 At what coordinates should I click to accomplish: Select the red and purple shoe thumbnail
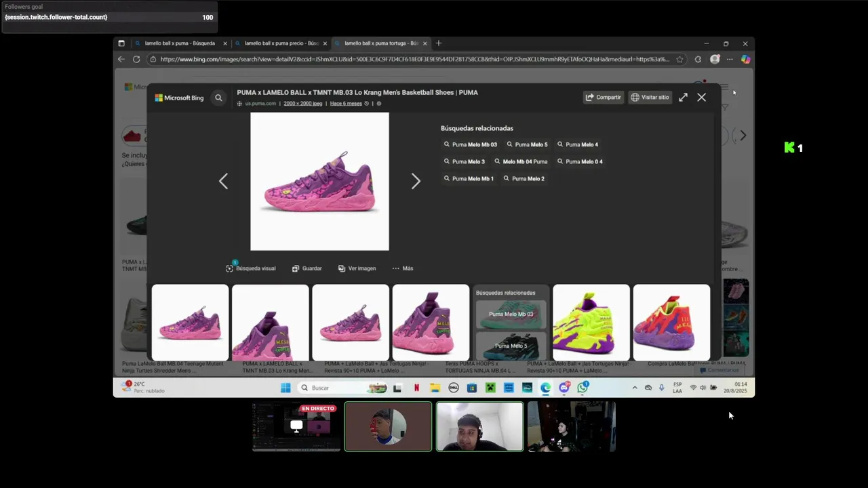coord(671,323)
